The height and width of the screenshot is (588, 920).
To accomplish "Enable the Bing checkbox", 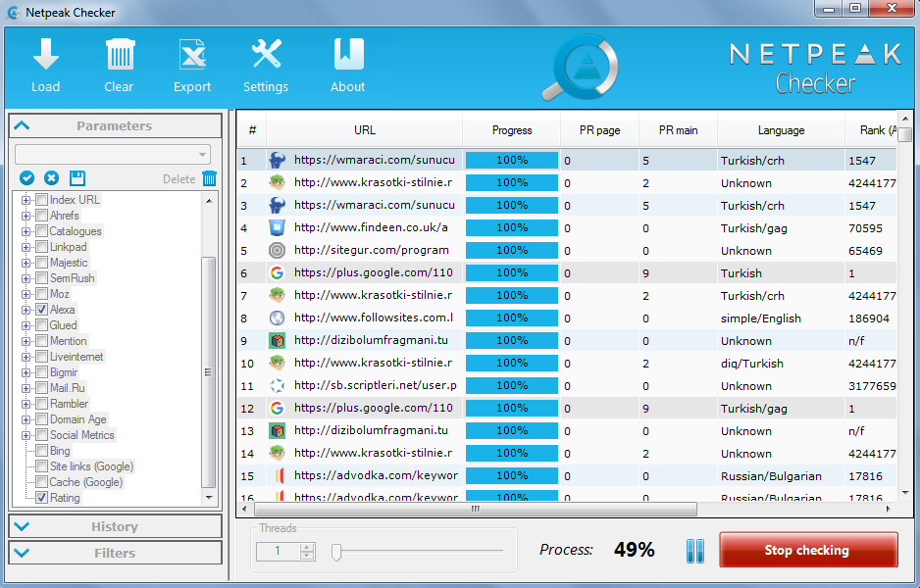I will point(41,451).
